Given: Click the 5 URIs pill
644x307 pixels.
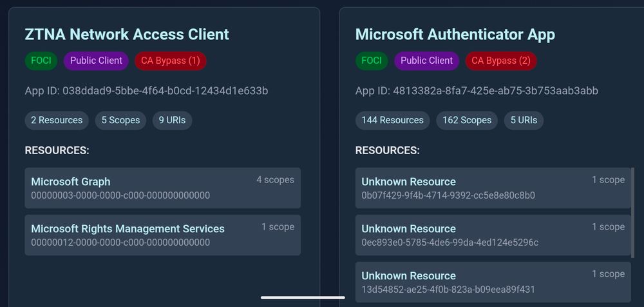Looking at the screenshot, I should pyautogui.click(x=524, y=121).
